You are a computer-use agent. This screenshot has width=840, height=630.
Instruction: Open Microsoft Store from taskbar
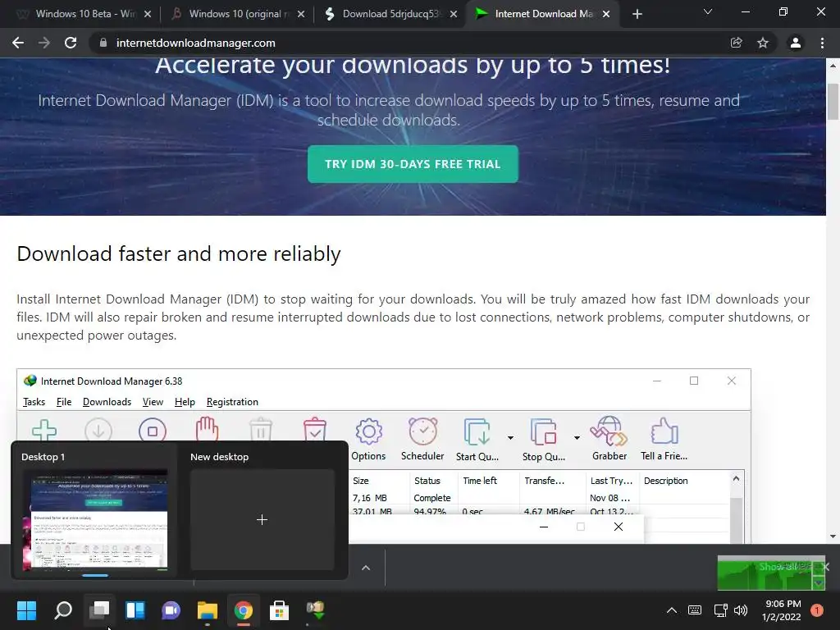[279, 610]
